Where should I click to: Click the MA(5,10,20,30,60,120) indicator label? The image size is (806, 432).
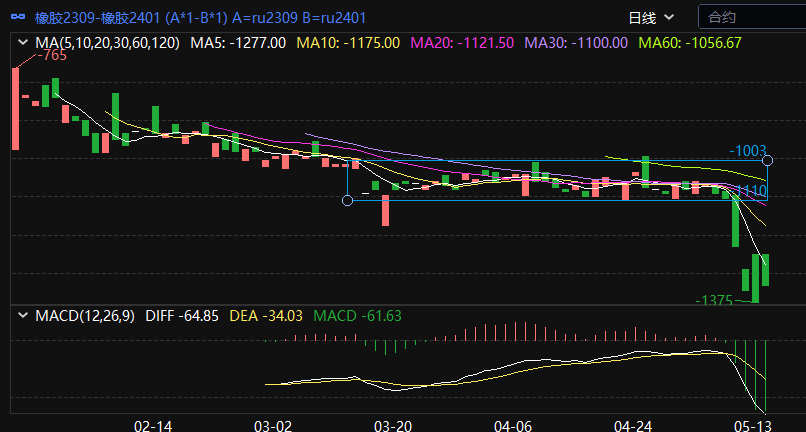tap(107, 43)
